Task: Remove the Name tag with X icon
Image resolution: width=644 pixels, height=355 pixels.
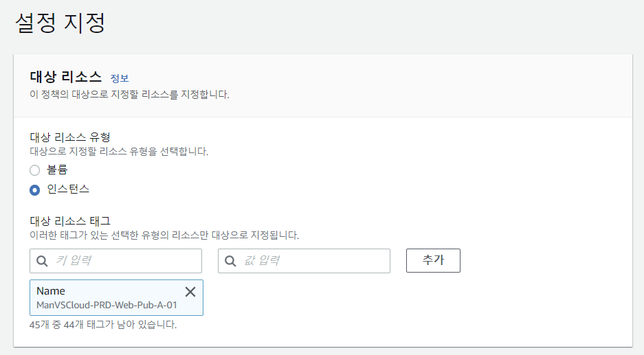Action: 190,292
